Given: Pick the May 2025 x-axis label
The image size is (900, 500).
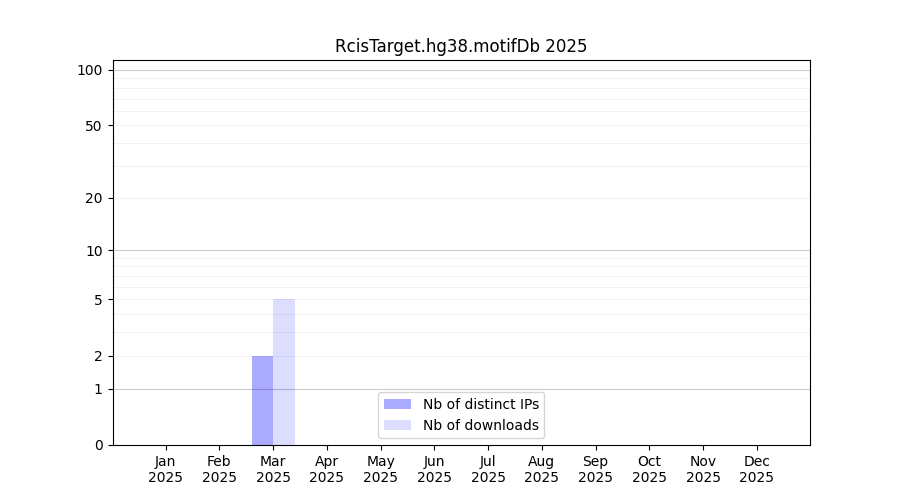Looking at the screenshot, I should coord(380,469).
